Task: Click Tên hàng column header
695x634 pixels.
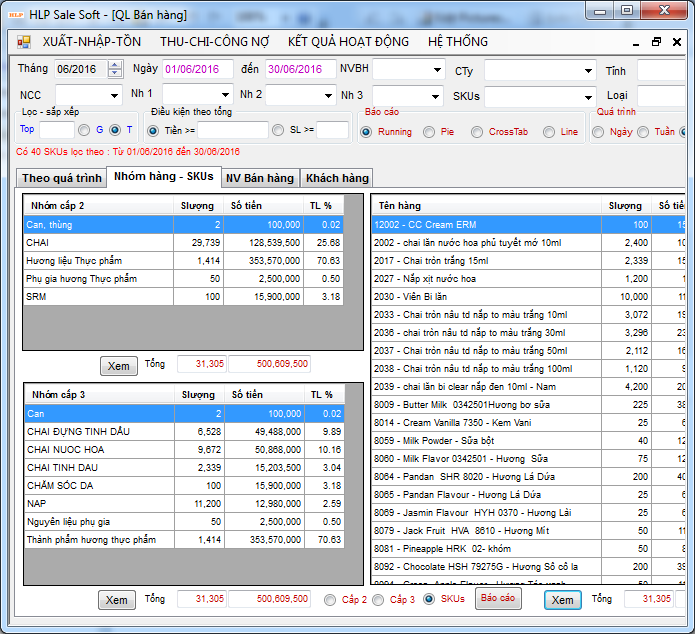Action: [486, 206]
